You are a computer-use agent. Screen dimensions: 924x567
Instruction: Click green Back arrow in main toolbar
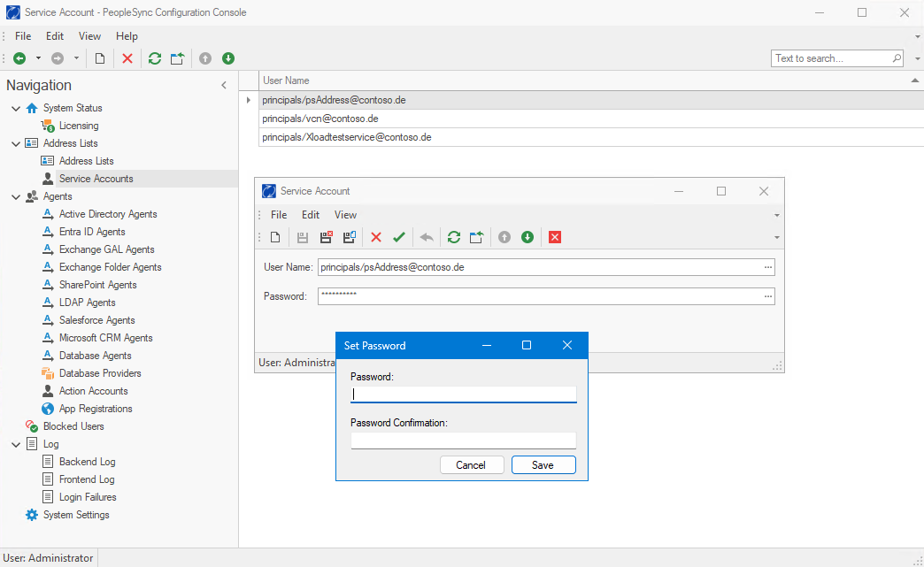[x=19, y=58]
